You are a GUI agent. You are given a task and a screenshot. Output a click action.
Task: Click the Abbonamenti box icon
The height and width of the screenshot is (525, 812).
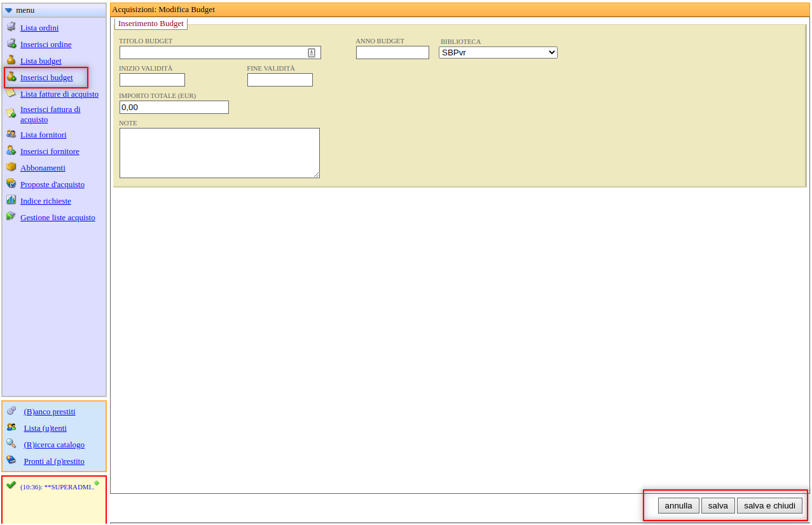[11, 167]
